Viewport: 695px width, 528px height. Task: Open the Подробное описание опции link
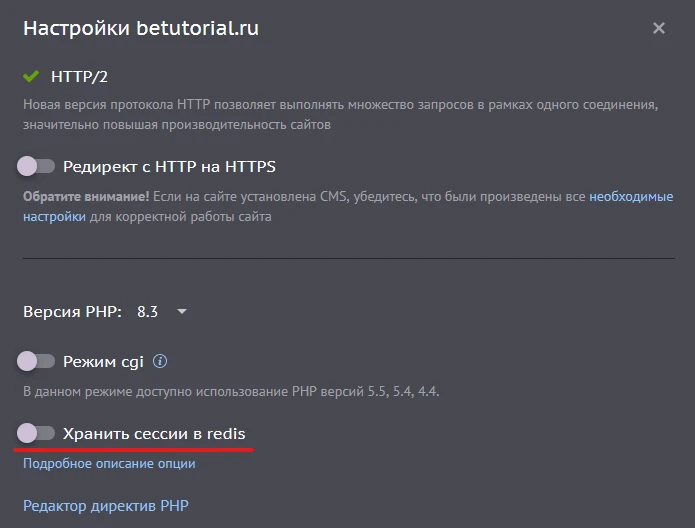pos(109,464)
